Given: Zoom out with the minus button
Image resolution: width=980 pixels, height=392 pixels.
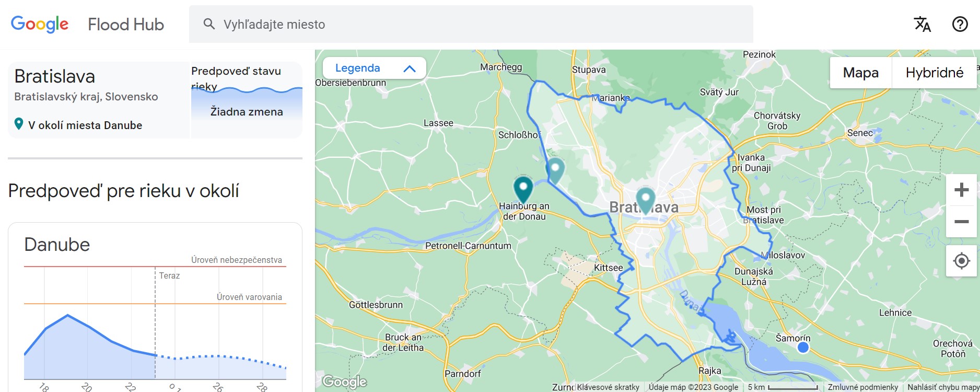Looking at the screenshot, I should (961, 222).
